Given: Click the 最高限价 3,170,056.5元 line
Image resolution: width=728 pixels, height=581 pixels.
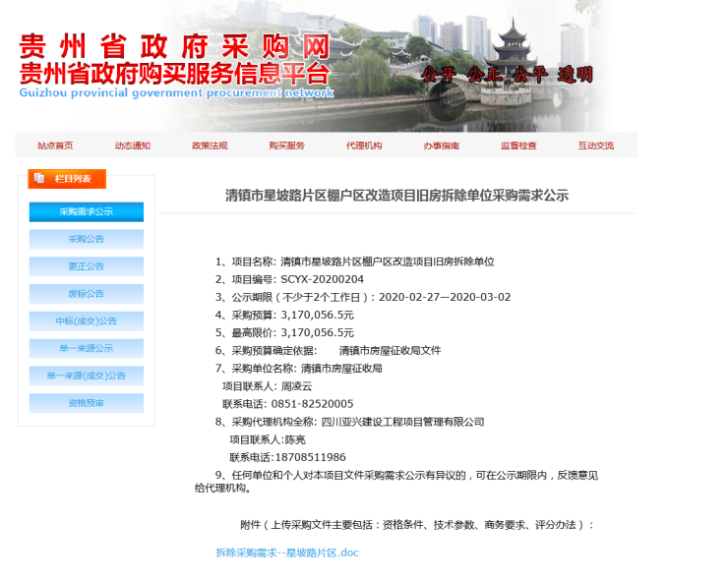Looking at the screenshot, I should tap(284, 332).
